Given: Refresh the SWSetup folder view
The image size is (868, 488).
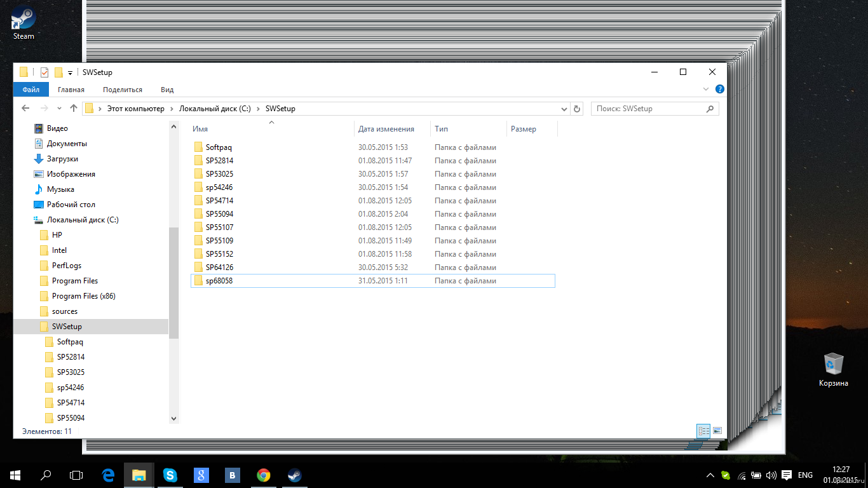Looking at the screenshot, I should pyautogui.click(x=577, y=109).
